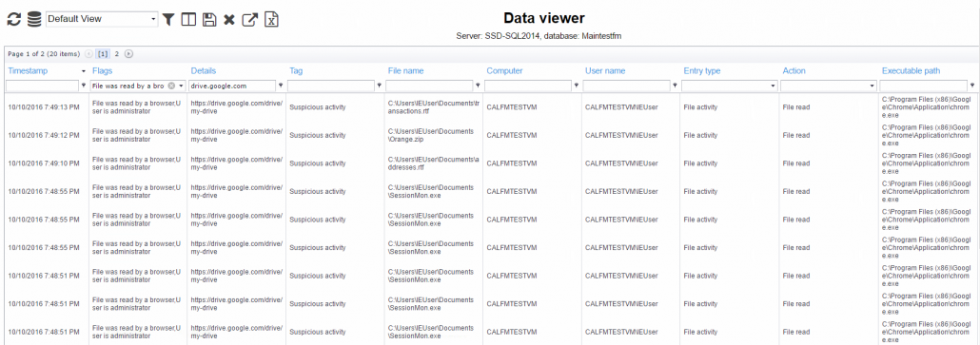The height and width of the screenshot is (345, 980).
Task: Click flags cell in Orange.zip row
Action: click(x=136, y=135)
